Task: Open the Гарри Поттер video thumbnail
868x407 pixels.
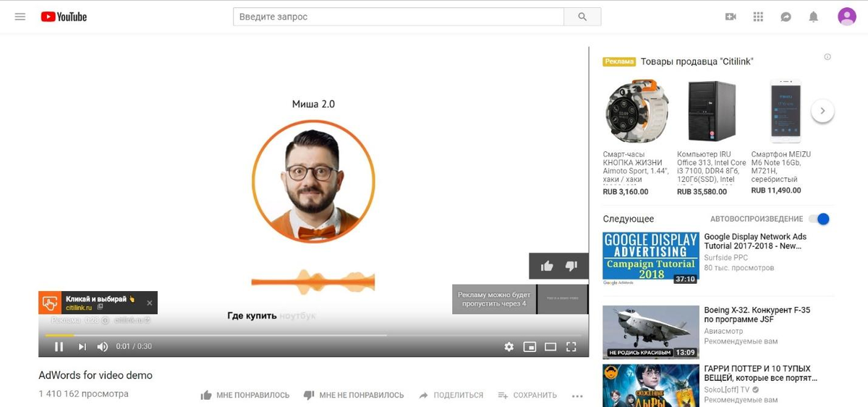Action: coord(650,385)
